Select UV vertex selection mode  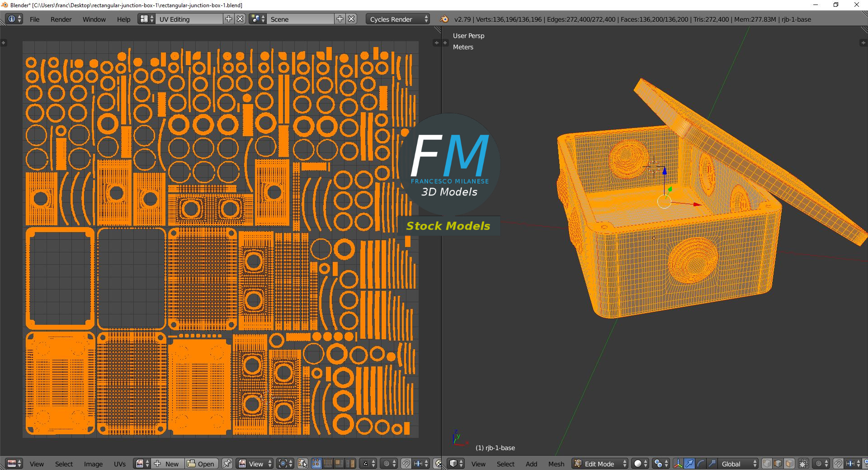tap(316, 464)
